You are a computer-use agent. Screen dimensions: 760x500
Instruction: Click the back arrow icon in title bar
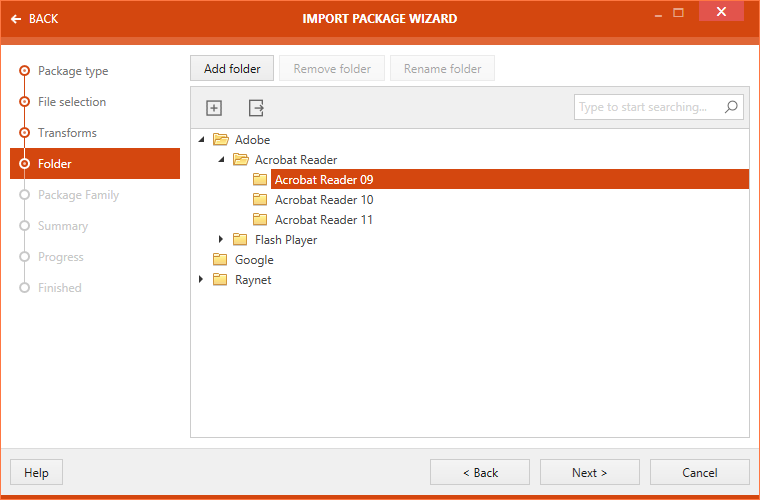pyautogui.click(x=16, y=19)
